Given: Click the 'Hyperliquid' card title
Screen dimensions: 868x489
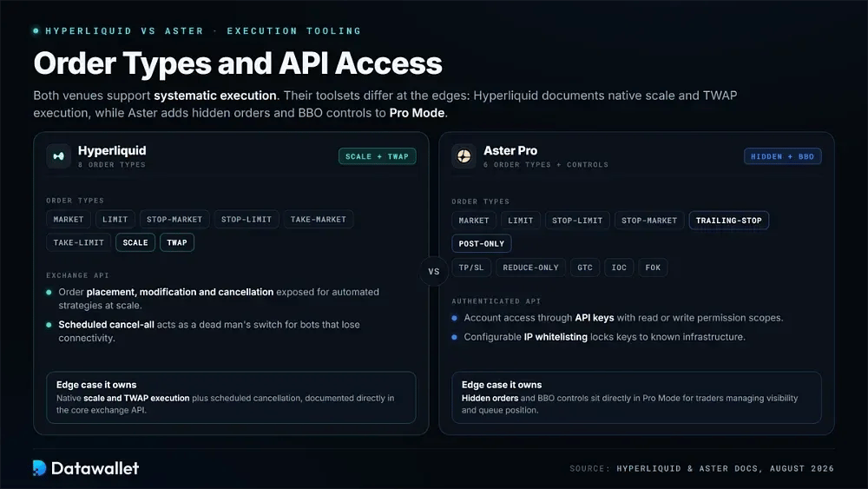Looking at the screenshot, I should point(112,150).
